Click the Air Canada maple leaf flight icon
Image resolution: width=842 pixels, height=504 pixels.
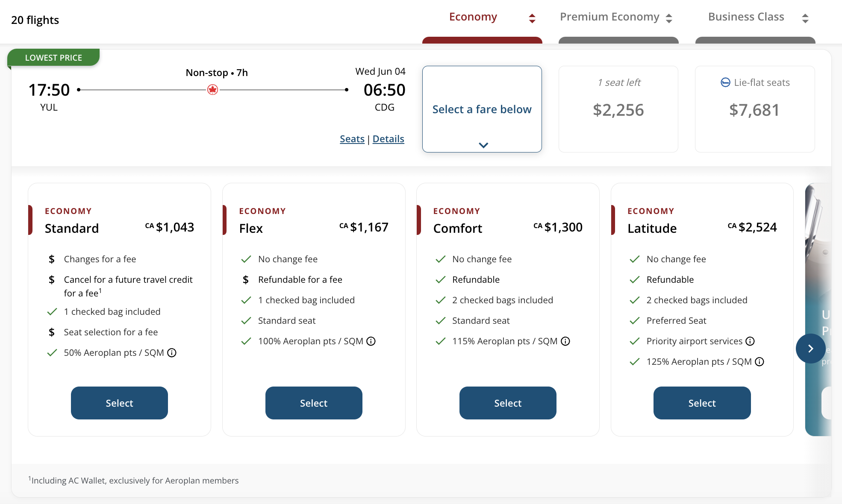click(x=212, y=90)
